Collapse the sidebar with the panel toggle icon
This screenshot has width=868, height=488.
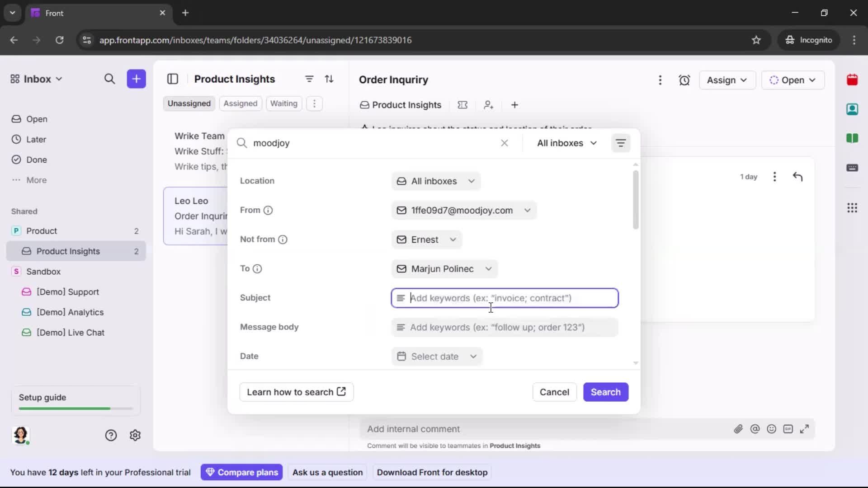tap(173, 79)
